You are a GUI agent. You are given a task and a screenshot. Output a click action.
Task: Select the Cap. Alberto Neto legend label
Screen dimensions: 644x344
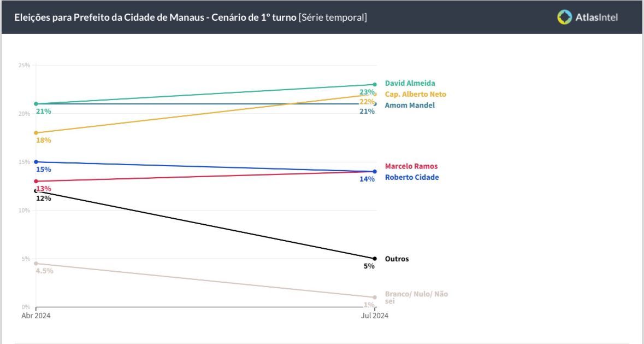pos(415,94)
